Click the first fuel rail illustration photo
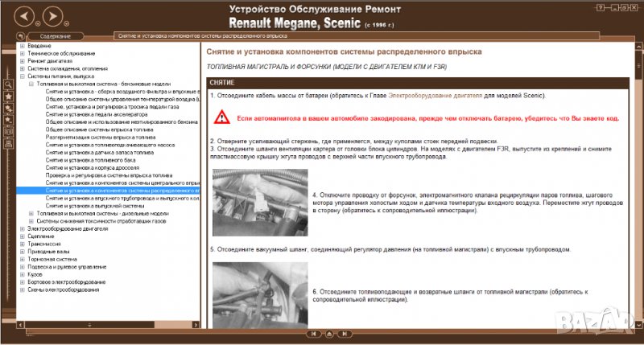644x345 pixels. (x=256, y=207)
